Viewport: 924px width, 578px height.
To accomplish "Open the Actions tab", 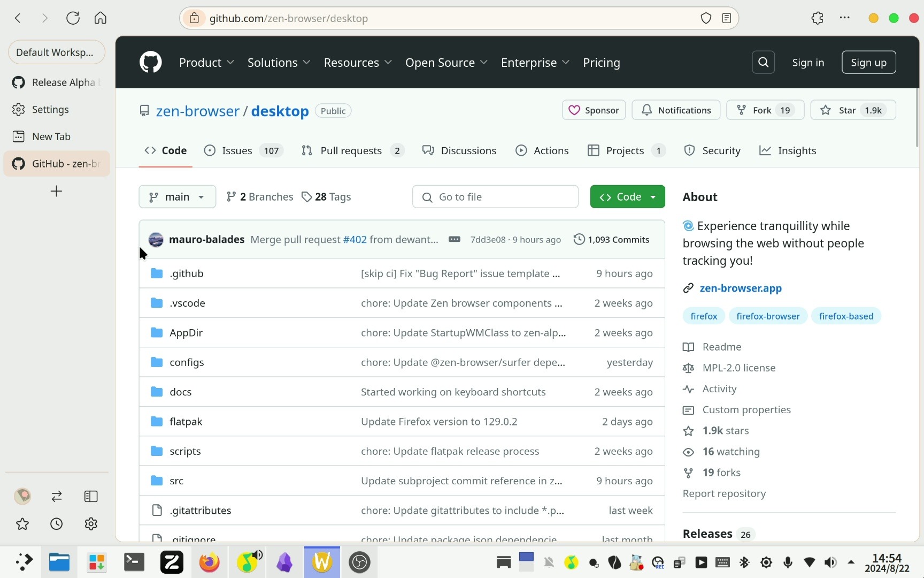I will click(542, 151).
